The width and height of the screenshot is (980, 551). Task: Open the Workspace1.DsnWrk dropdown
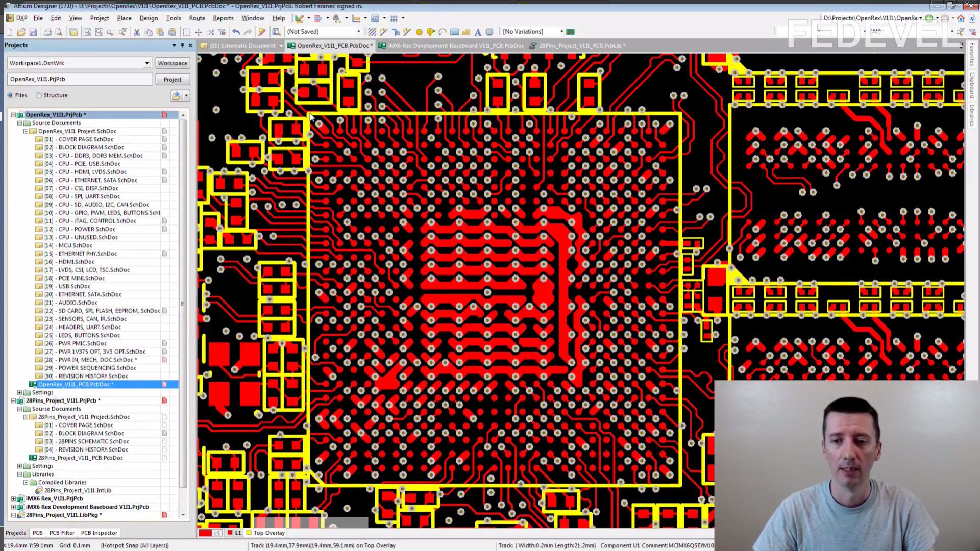(147, 63)
